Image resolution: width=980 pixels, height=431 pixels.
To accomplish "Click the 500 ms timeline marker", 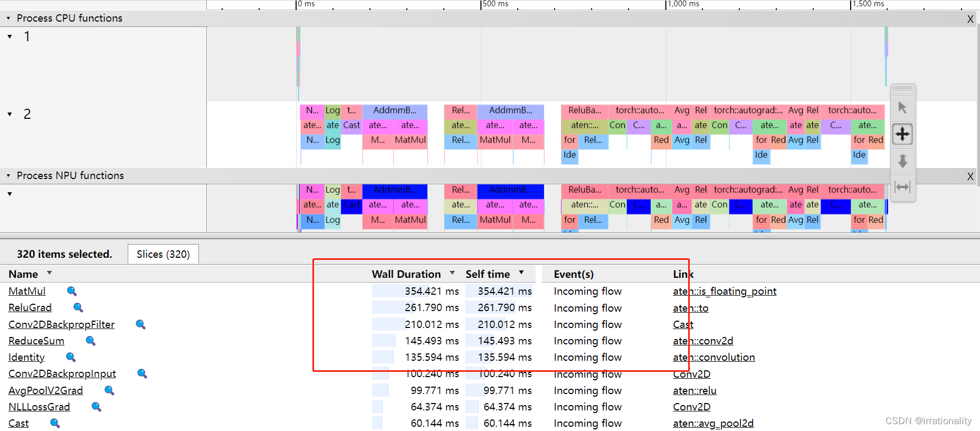I will [495, 4].
